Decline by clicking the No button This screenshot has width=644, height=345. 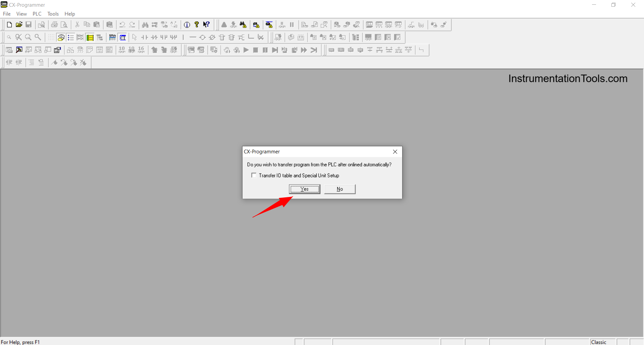[340, 189]
